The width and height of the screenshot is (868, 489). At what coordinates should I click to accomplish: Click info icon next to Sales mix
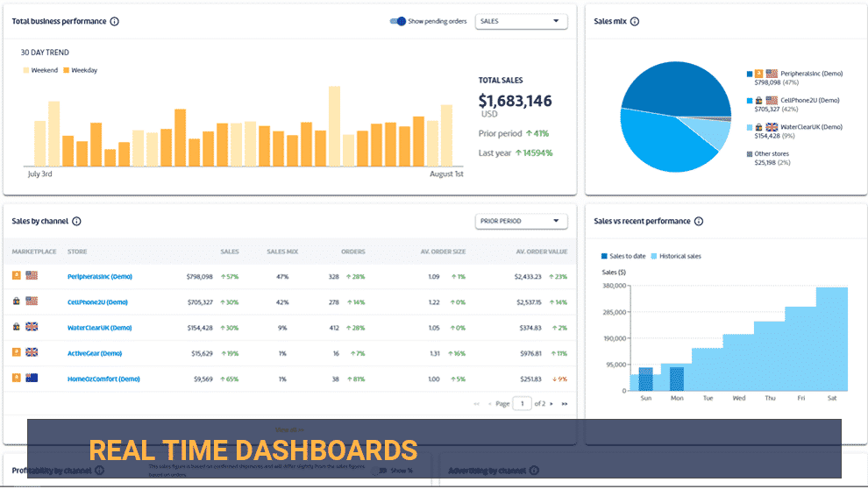point(635,22)
